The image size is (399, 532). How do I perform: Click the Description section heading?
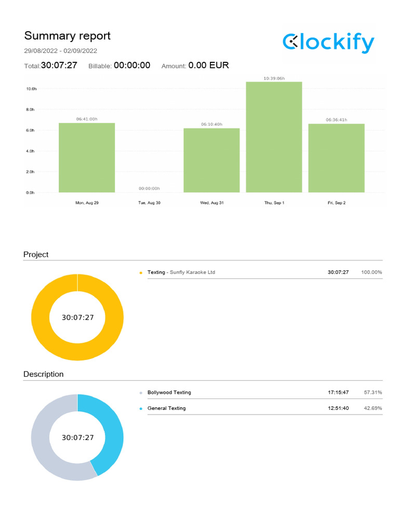pos(44,374)
